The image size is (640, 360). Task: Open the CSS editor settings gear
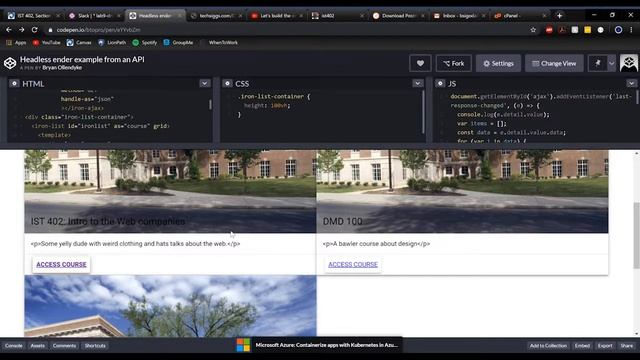tap(227, 83)
